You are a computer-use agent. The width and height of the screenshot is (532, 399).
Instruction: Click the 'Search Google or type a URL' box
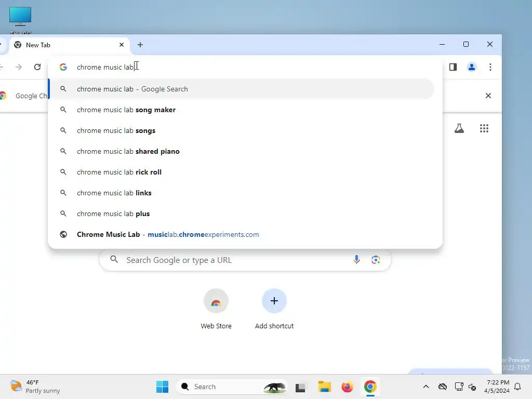[245, 260]
